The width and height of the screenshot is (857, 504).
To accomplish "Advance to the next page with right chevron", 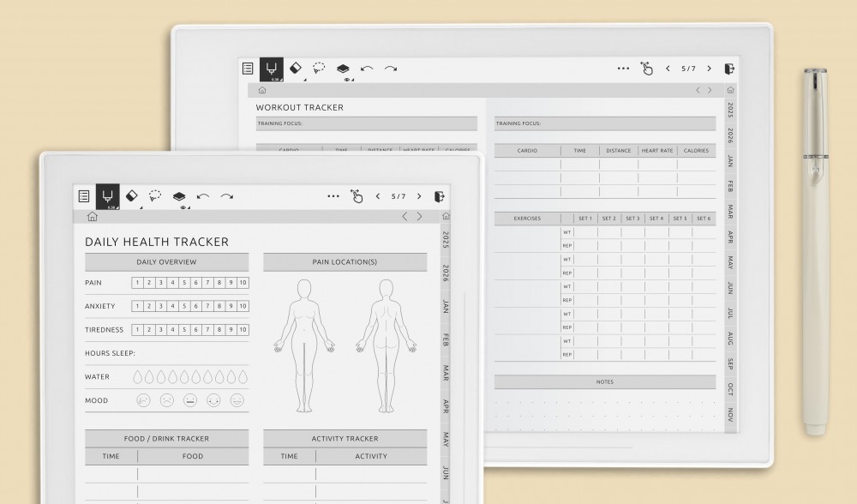I will [419, 195].
